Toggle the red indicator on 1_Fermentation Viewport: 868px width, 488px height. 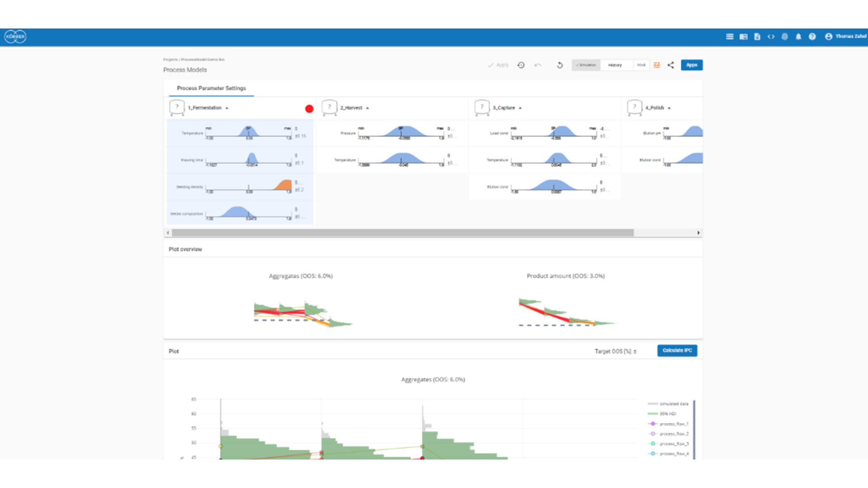(x=309, y=109)
